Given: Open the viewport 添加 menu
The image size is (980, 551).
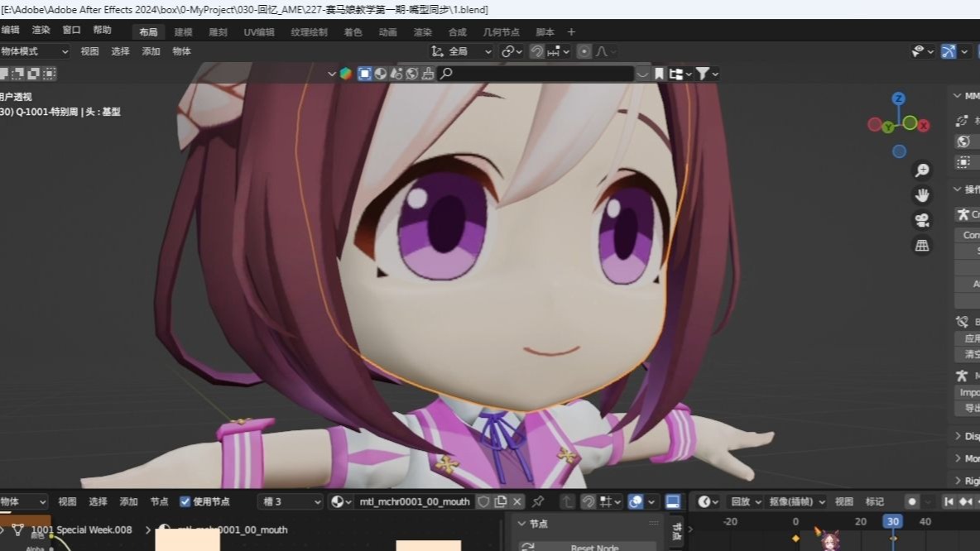Looking at the screenshot, I should [x=151, y=51].
